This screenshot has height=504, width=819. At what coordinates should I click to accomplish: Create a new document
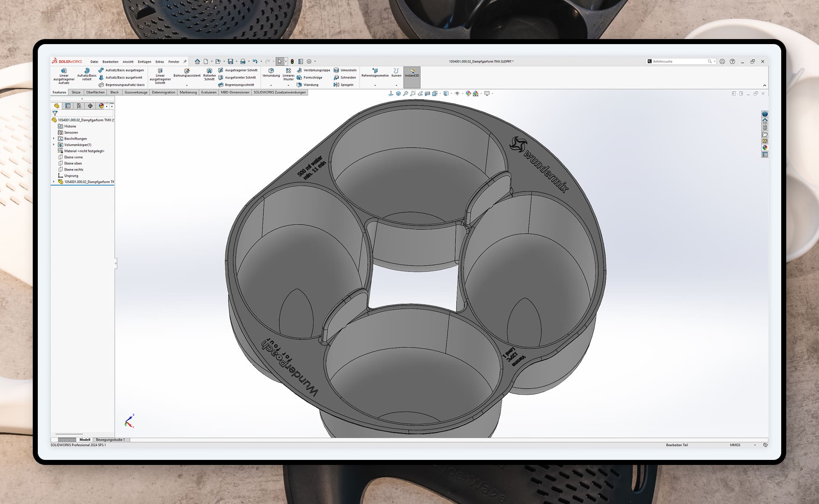[x=206, y=61]
